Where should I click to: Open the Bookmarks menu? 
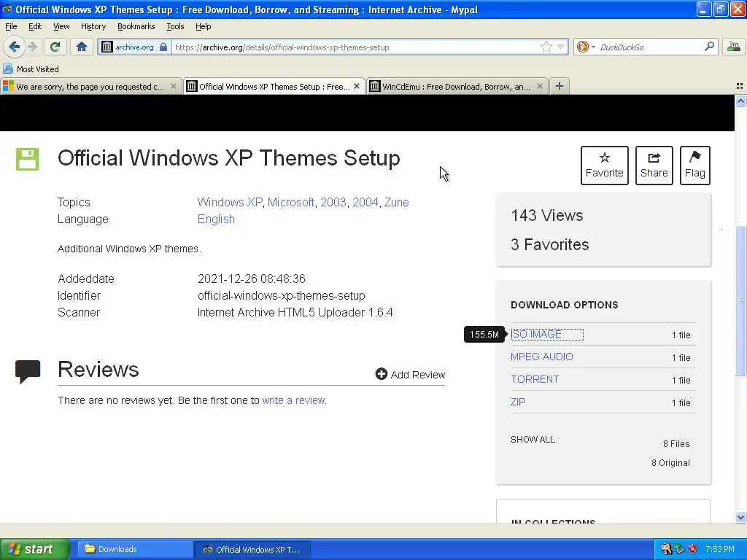coord(136,26)
